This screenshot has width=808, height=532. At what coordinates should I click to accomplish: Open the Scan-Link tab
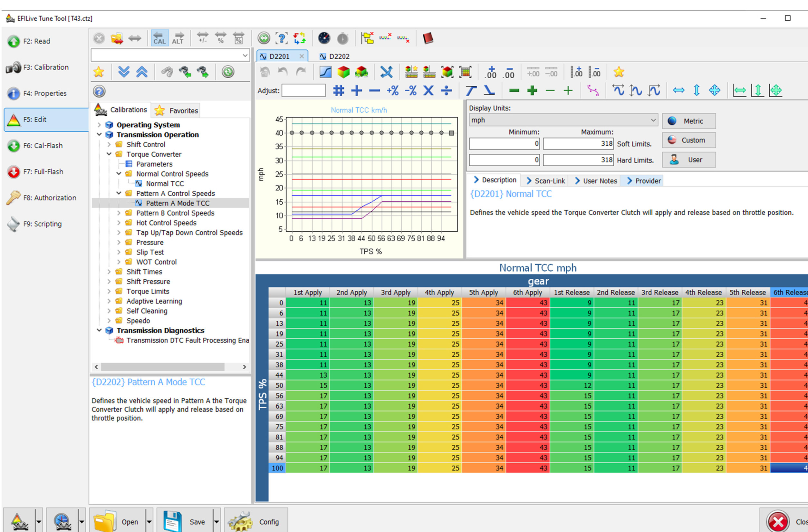(x=545, y=181)
